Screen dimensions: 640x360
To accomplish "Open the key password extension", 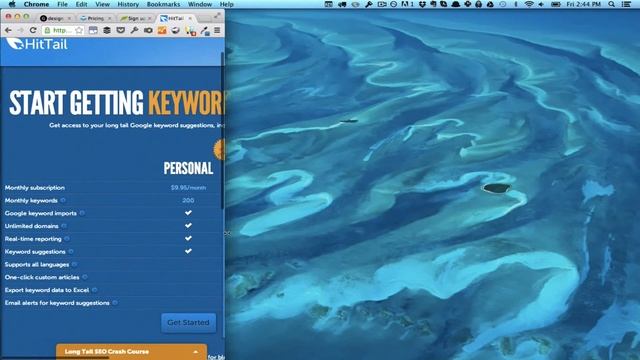I will (134, 31).
